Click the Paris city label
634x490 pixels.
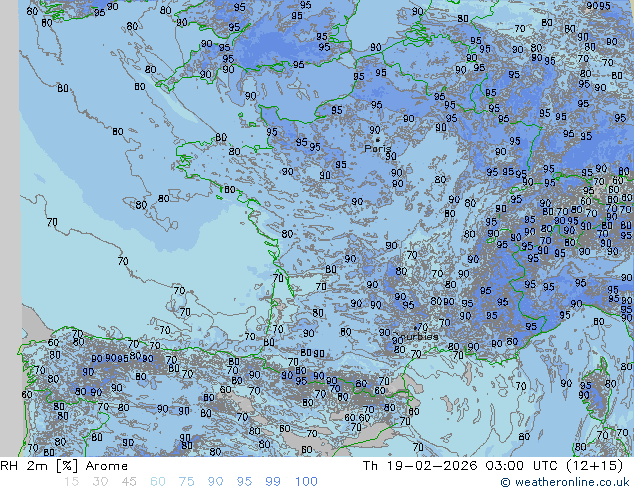[x=377, y=148]
